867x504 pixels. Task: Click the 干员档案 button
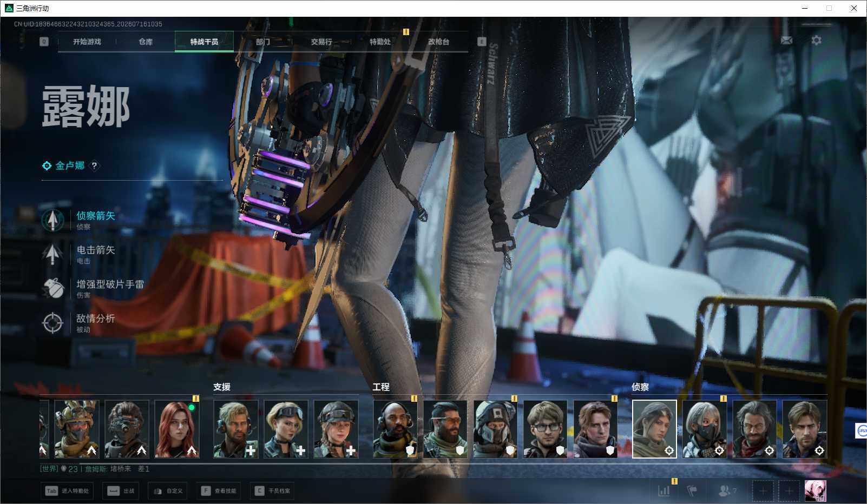click(x=273, y=491)
